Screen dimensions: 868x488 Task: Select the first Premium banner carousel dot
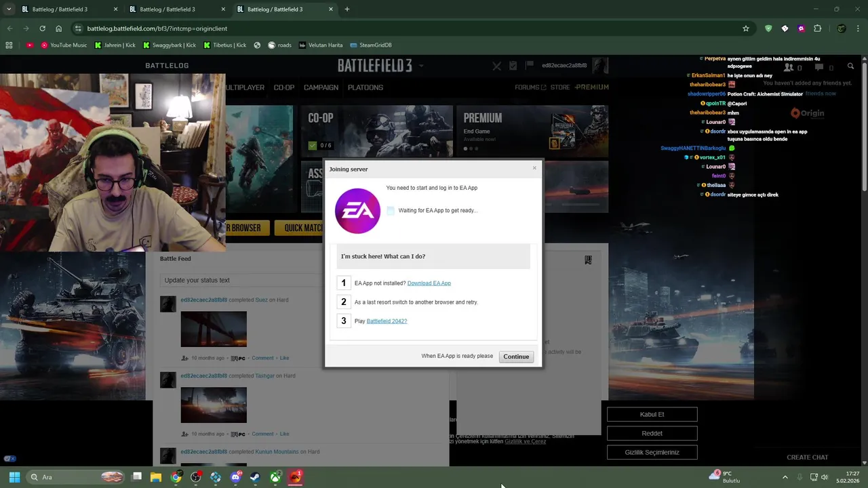465,148
